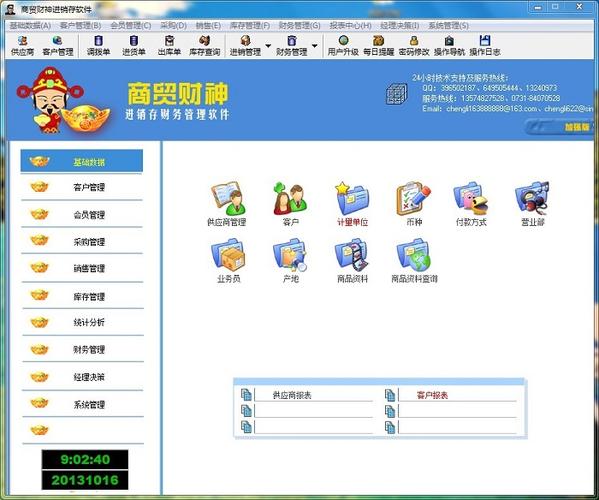Open the 业务员 box folder icon
This screenshot has width=599, height=500.
228,255
